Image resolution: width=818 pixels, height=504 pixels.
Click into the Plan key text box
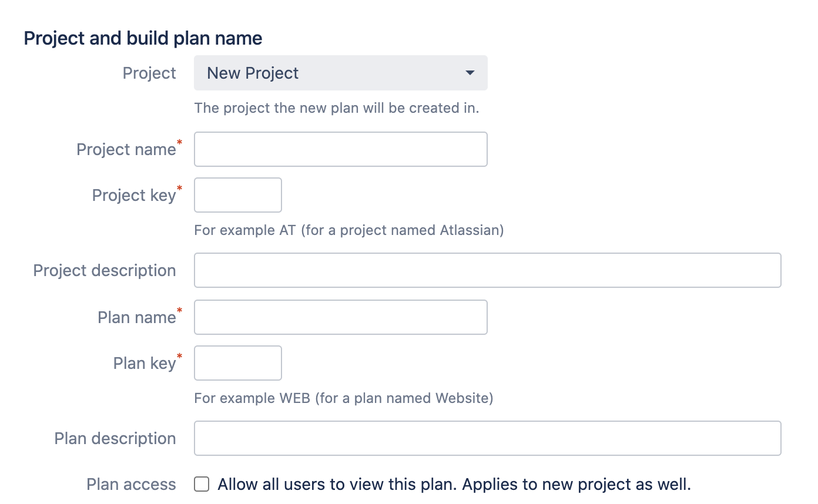[237, 363]
